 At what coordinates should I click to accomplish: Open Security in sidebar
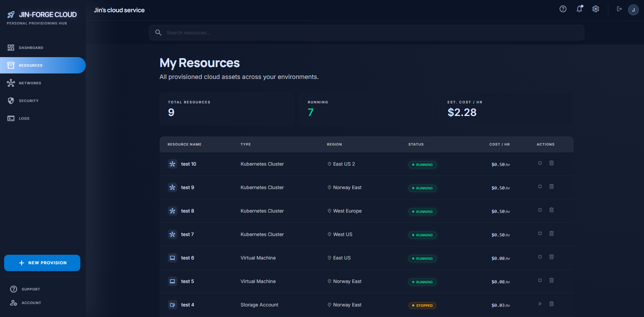point(43,101)
